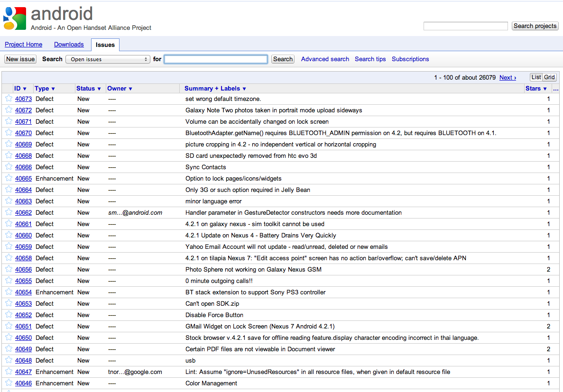Star issue 40660 about Nexus 4 battery drain
This screenshot has height=392, width=563.
[x=9, y=235]
